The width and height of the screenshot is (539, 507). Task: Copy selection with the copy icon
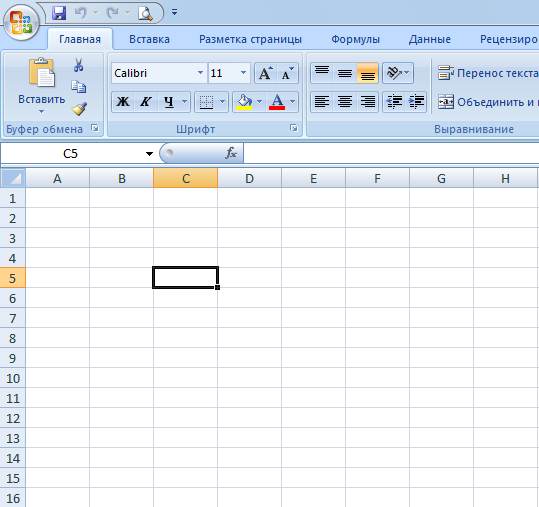(79, 87)
